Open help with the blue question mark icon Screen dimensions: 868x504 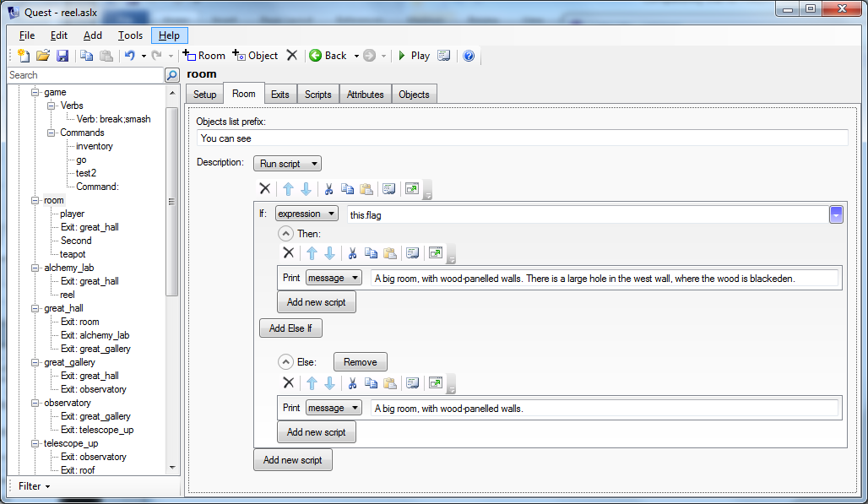(469, 56)
